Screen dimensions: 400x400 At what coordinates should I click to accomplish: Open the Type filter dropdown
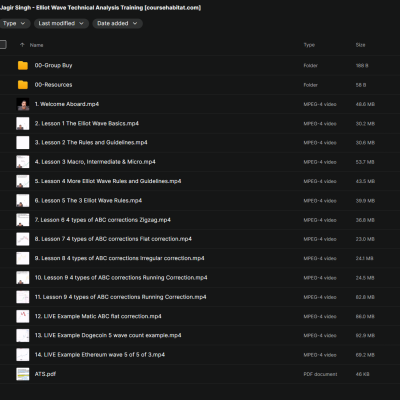click(x=14, y=23)
